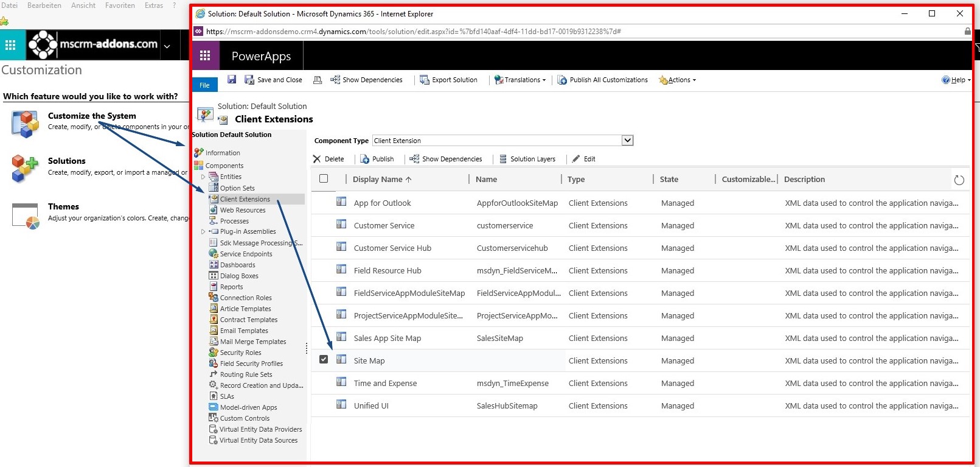Select the Customer Service display name
The image size is (980, 467).
tap(384, 225)
